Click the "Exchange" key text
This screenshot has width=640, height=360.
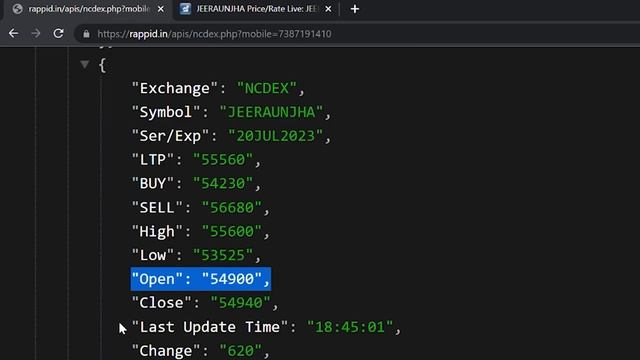pos(175,88)
